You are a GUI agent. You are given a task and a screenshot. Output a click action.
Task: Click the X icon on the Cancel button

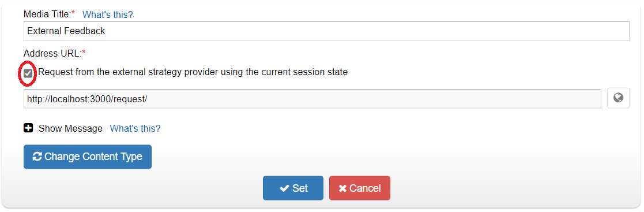pyautogui.click(x=342, y=188)
